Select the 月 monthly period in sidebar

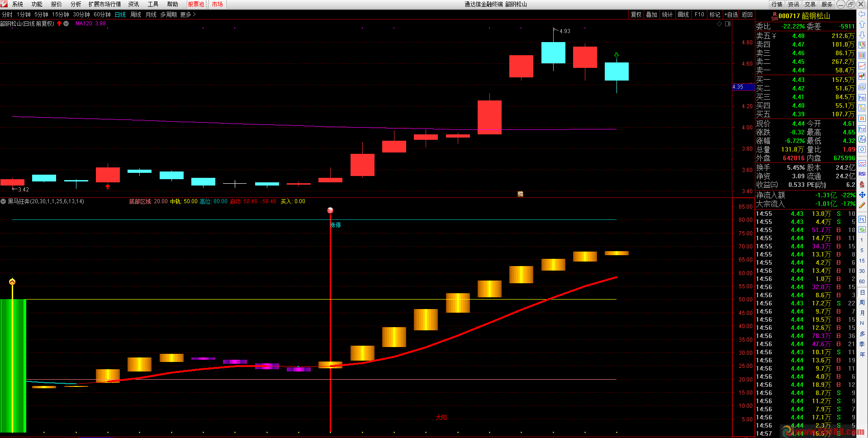tap(862, 313)
